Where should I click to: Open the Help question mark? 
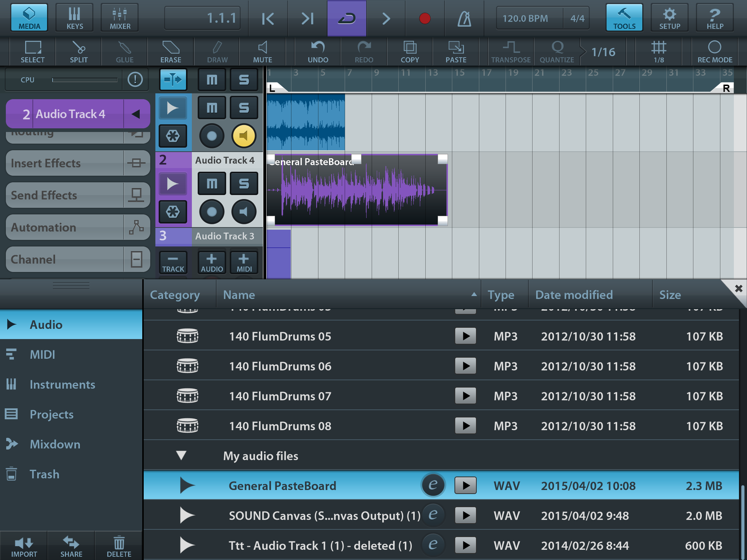pos(715,17)
